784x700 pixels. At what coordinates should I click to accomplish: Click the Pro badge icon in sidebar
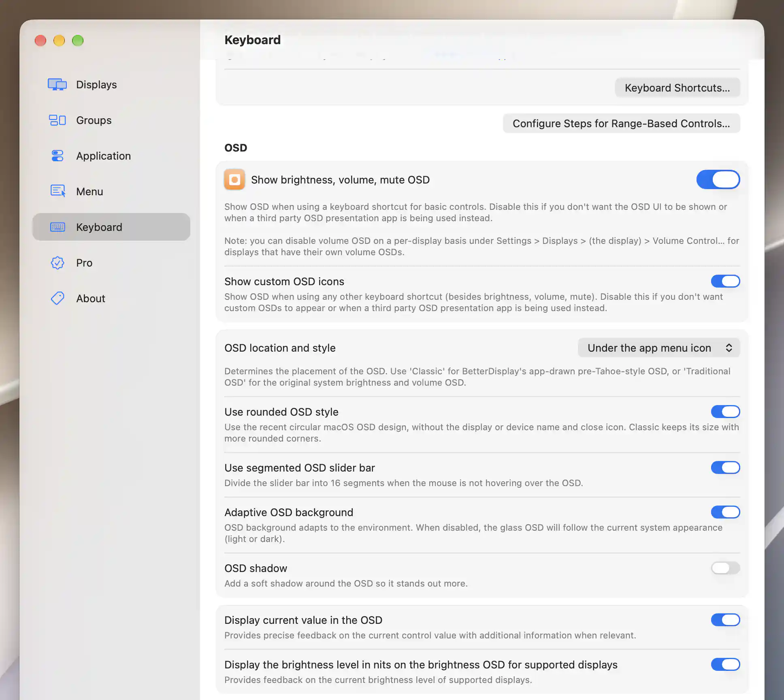(57, 262)
